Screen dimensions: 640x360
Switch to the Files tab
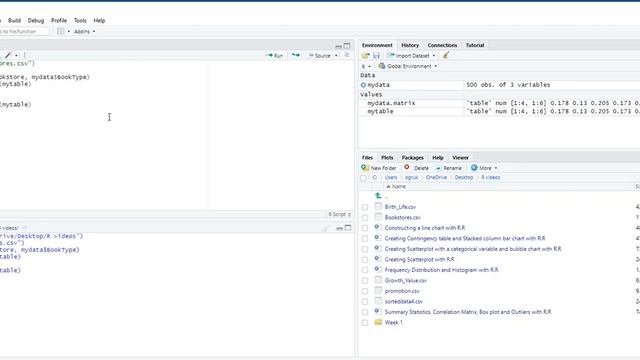coord(367,158)
